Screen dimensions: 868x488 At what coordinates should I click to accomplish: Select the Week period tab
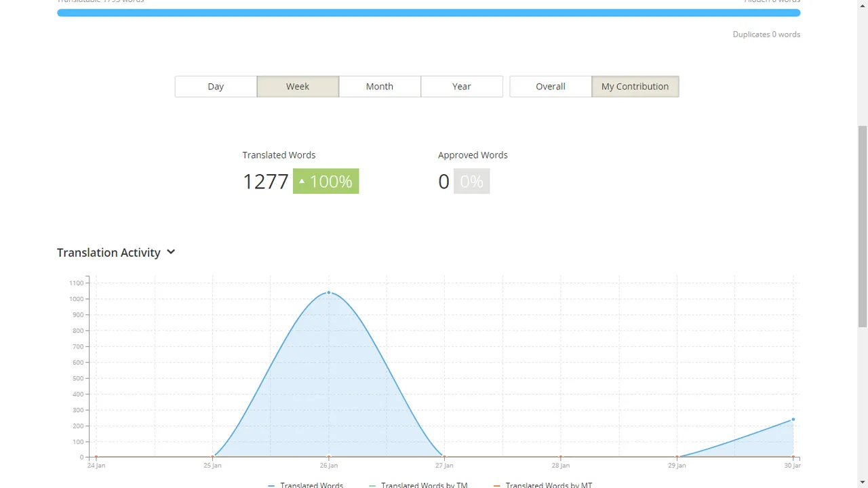(298, 86)
